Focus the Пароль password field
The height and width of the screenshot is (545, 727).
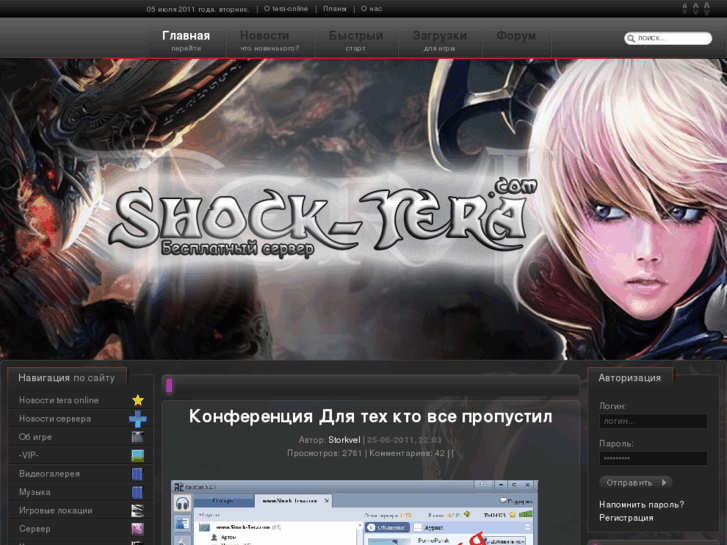[653, 458]
